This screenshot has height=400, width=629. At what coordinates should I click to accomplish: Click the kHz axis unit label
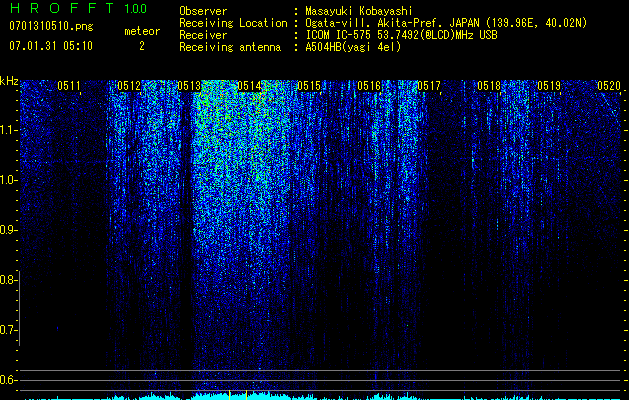(9, 81)
